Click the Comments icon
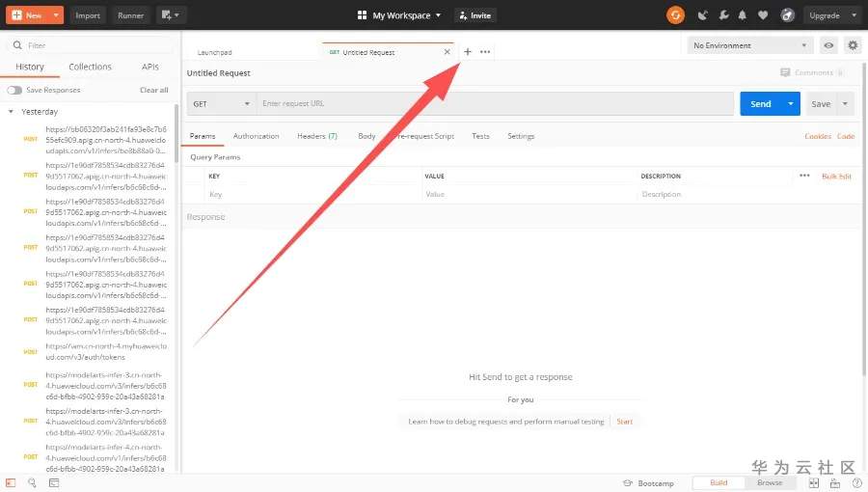The image size is (868, 492). tap(785, 72)
